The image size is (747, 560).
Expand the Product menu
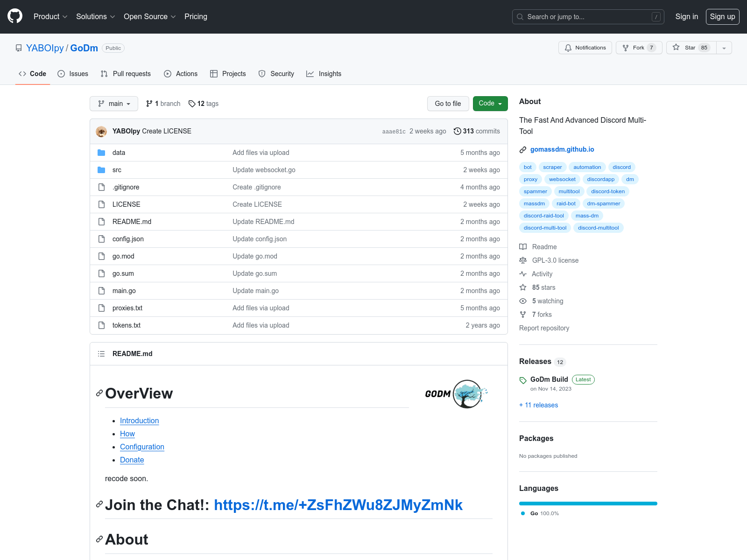click(x=50, y=16)
